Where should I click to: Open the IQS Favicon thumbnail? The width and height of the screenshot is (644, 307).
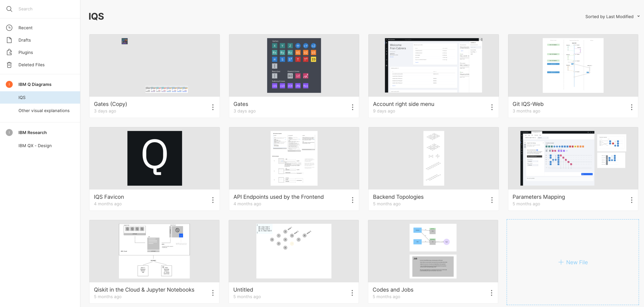tap(155, 158)
